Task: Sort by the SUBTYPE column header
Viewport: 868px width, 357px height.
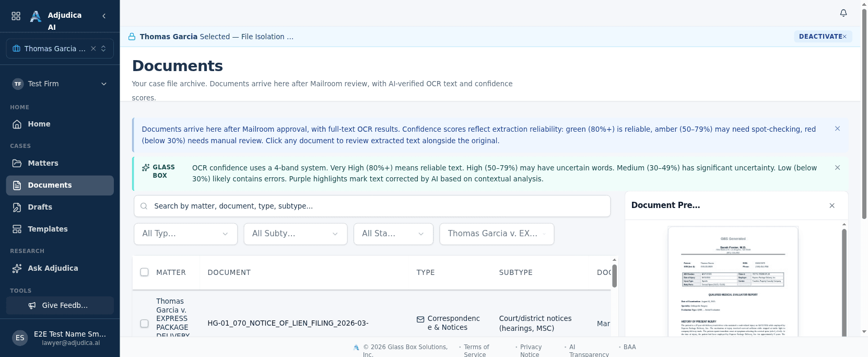Action: click(x=516, y=272)
